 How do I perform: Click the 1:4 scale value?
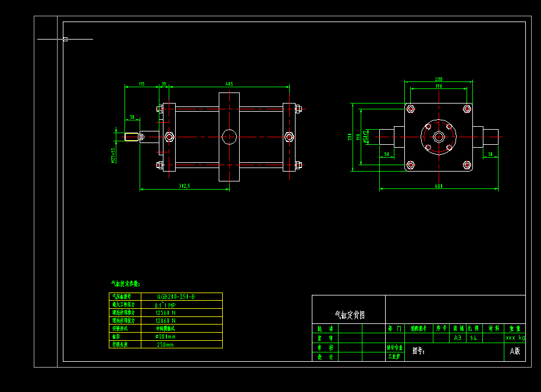(x=474, y=337)
